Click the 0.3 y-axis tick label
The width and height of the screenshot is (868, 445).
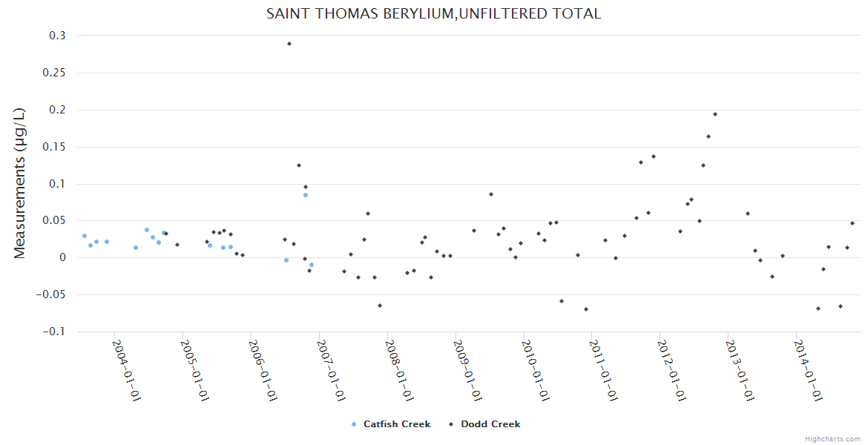57,36
